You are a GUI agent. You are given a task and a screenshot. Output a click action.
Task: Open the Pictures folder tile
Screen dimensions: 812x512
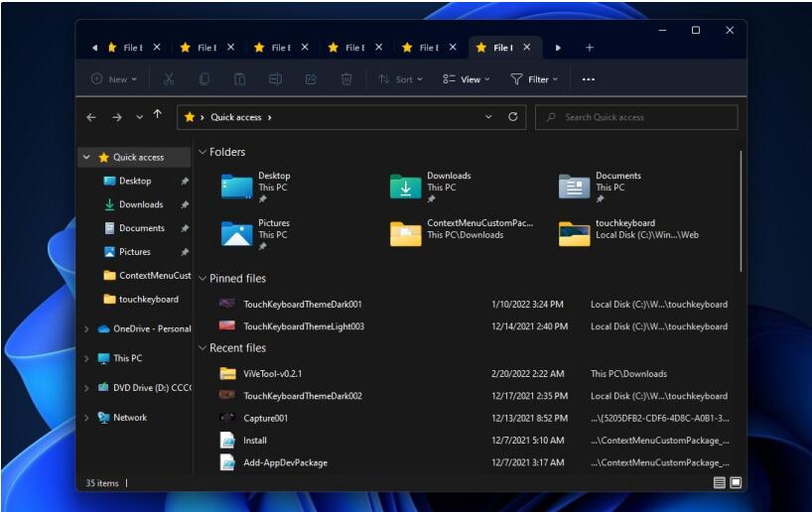[256, 234]
